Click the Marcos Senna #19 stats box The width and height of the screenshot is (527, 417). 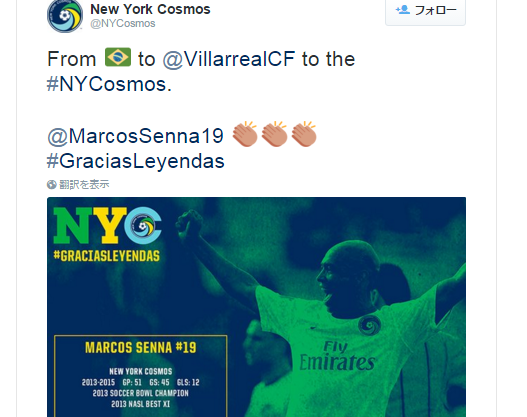click(140, 376)
